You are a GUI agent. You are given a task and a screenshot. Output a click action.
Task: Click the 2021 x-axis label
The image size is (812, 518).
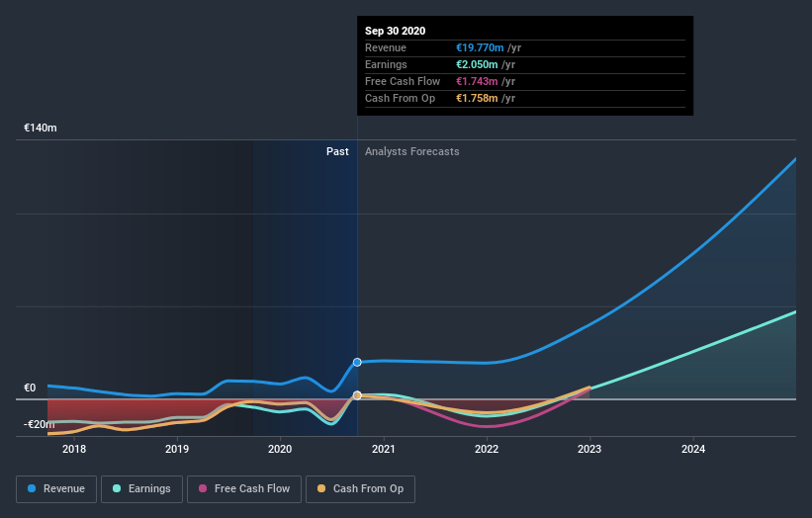pyautogui.click(x=383, y=449)
